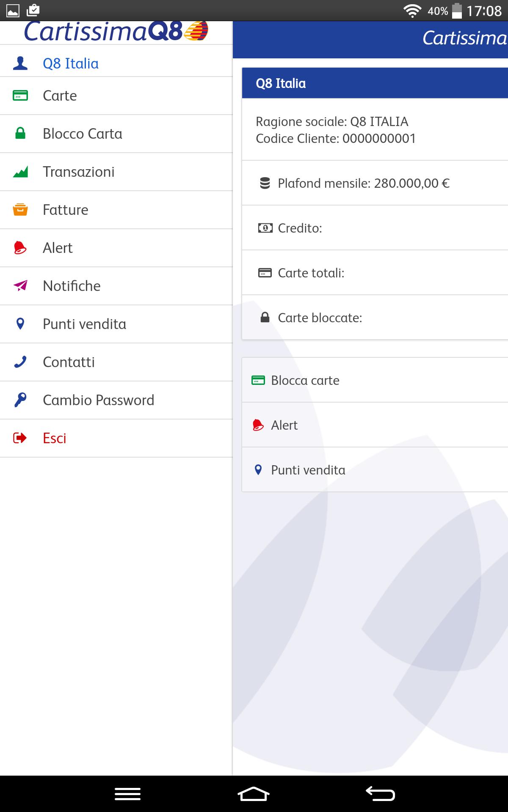Tap the red bell icon in the main panel
Image resolution: width=508 pixels, height=812 pixels.
[x=258, y=425]
